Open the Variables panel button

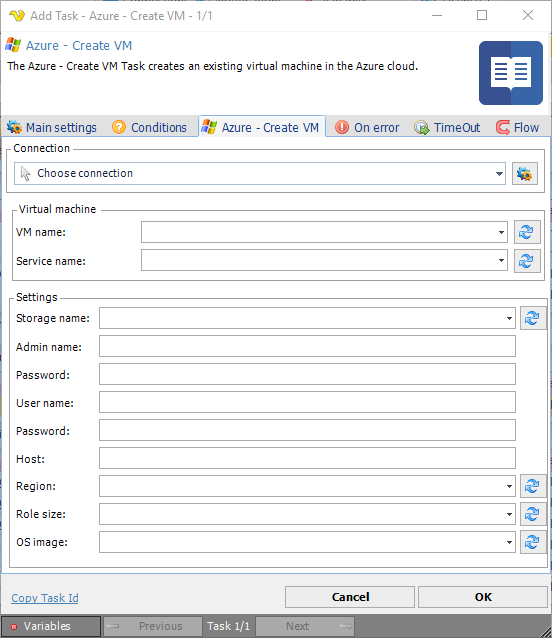(51, 626)
